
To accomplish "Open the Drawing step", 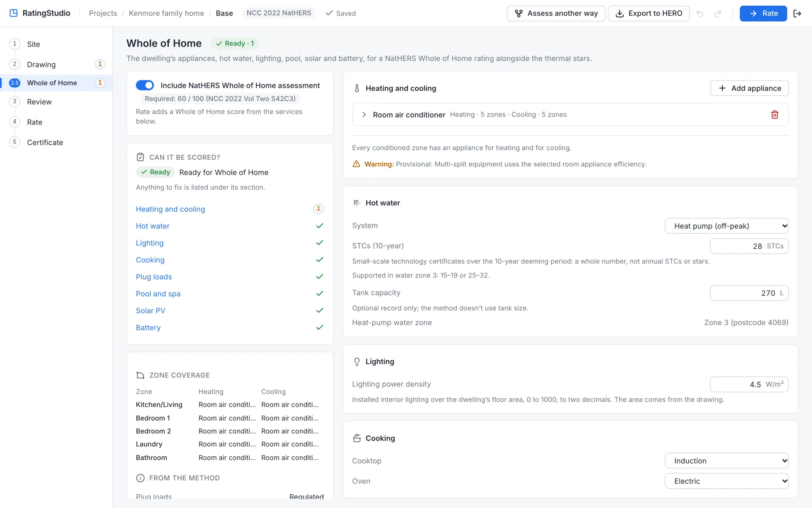I will point(56,64).
